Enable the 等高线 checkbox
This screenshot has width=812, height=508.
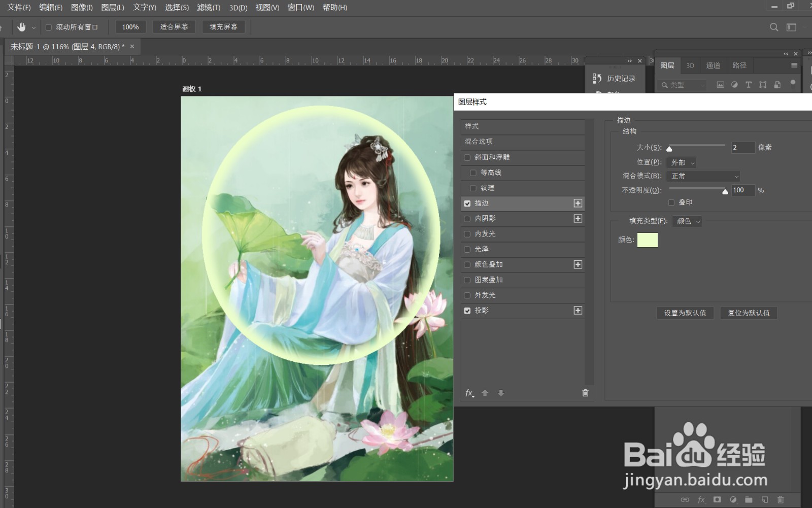(x=473, y=173)
